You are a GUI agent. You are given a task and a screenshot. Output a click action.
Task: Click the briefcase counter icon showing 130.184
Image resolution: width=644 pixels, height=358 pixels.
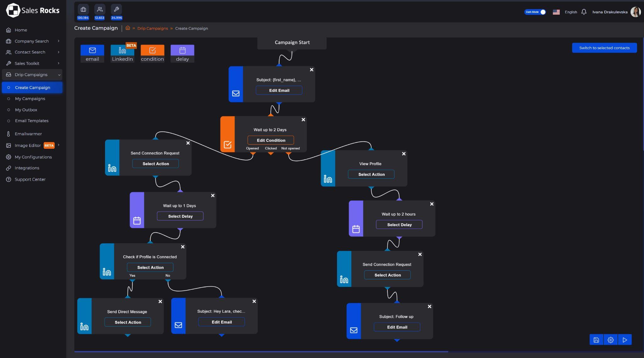[x=83, y=9]
